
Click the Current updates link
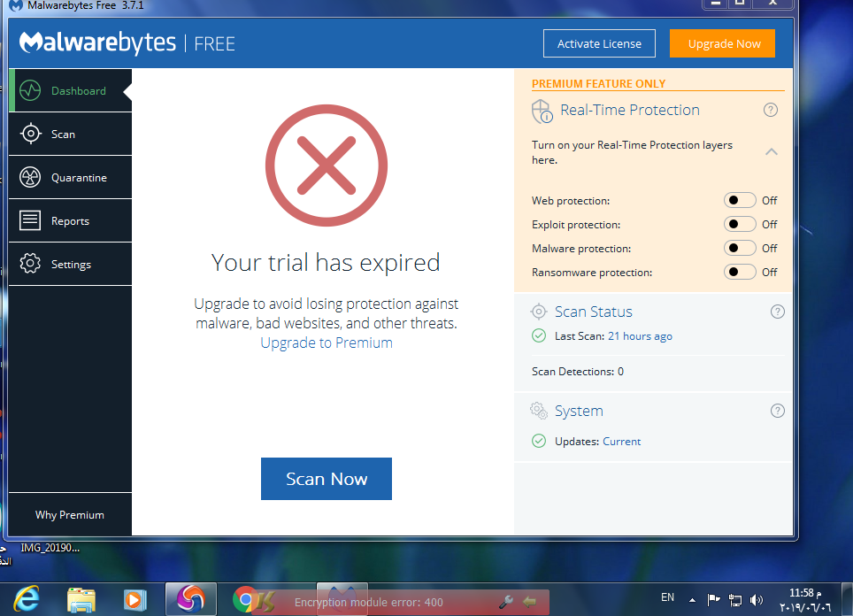point(621,442)
